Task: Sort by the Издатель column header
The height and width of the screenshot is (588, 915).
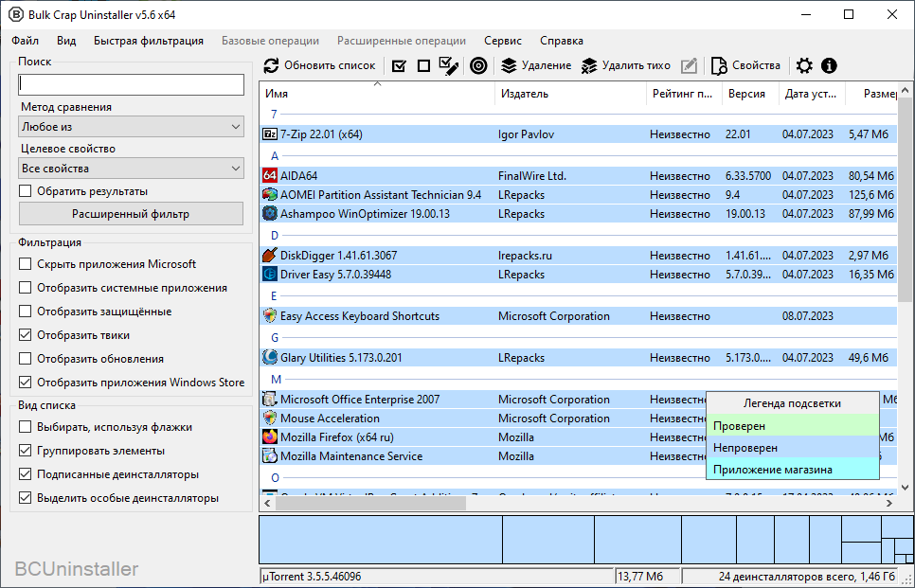Action: [571, 94]
